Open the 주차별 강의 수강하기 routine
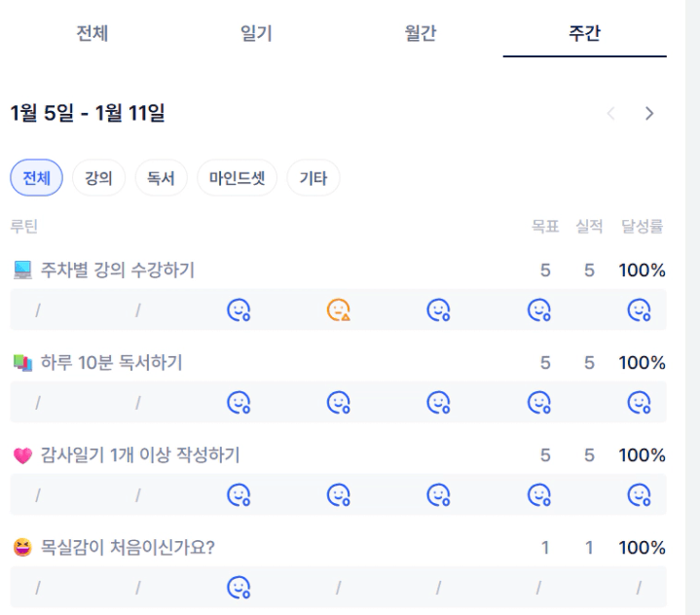The image size is (700, 615). [117, 271]
